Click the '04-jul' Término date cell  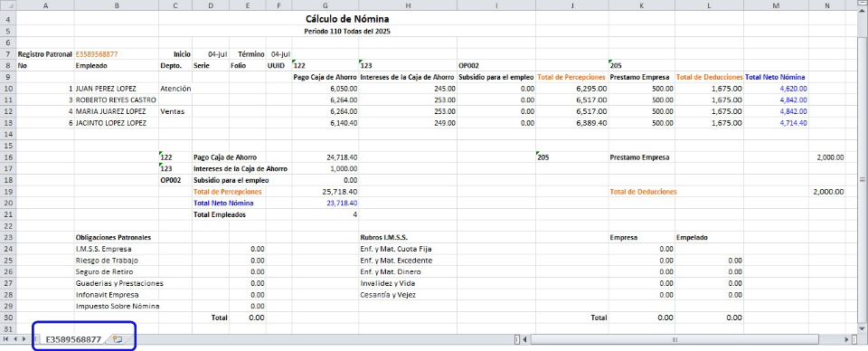coord(279,54)
